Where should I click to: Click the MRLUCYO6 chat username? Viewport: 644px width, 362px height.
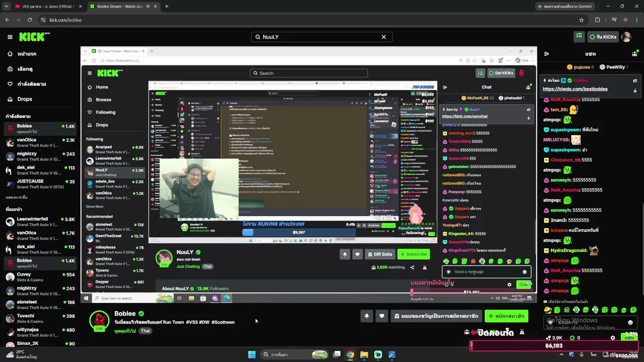tap(556, 140)
